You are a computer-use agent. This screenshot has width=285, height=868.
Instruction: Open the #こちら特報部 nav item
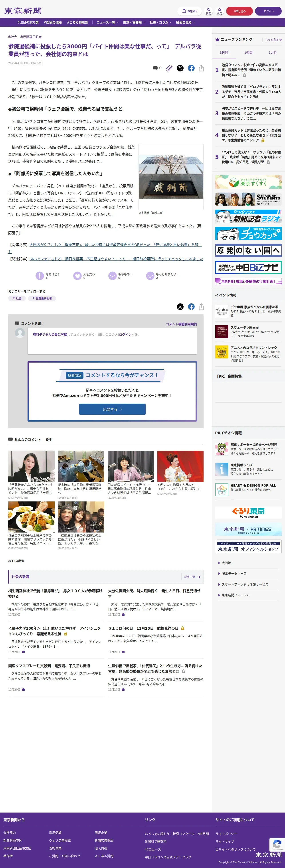pyautogui.click(x=77, y=23)
